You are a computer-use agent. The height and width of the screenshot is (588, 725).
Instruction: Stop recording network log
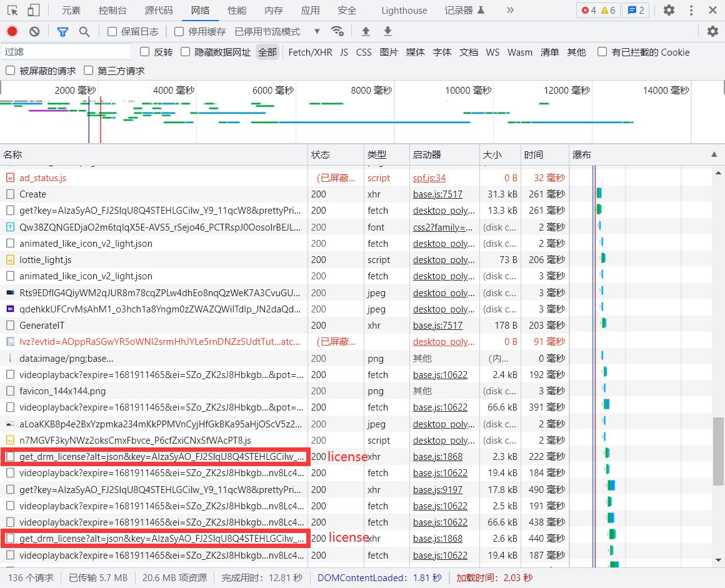[x=12, y=31]
